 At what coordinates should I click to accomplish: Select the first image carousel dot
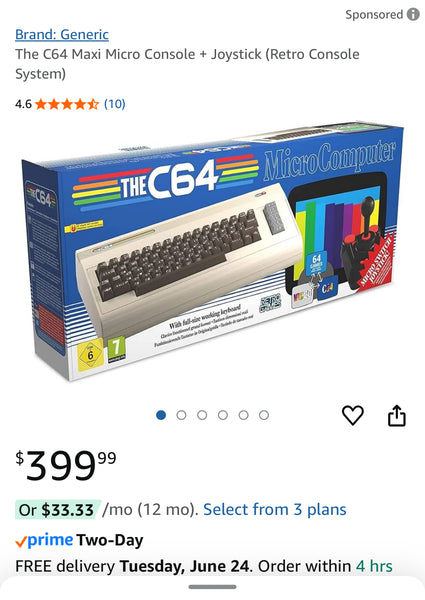click(x=161, y=415)
